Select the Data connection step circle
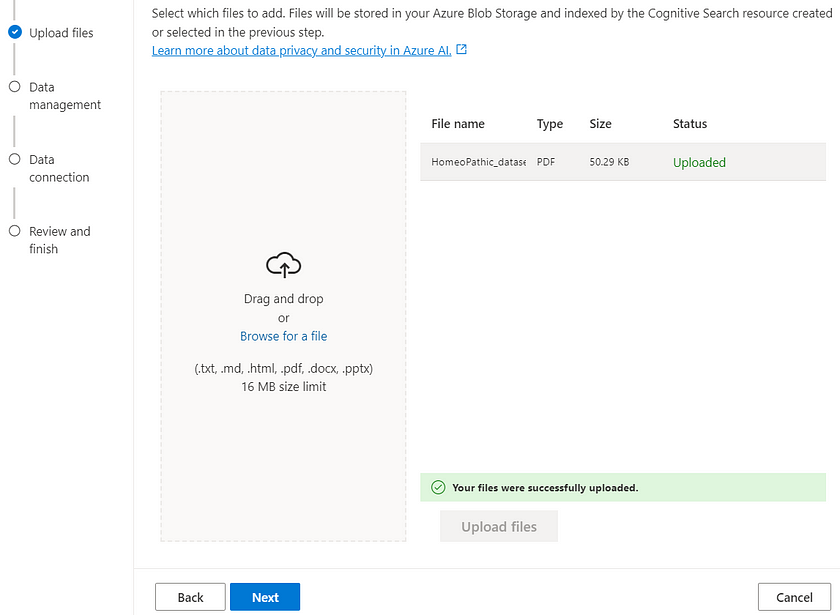Viewport: 840px width, 615px height. coord(15,159)
